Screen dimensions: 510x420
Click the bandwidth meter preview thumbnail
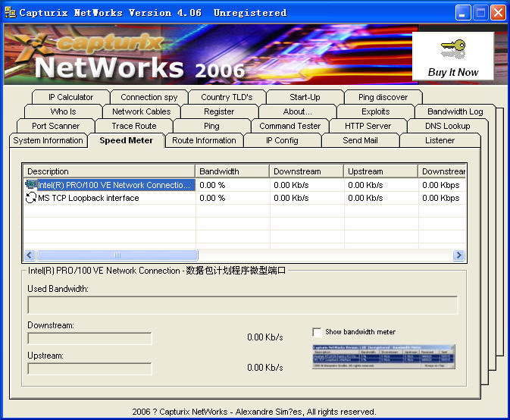[383, 356]
